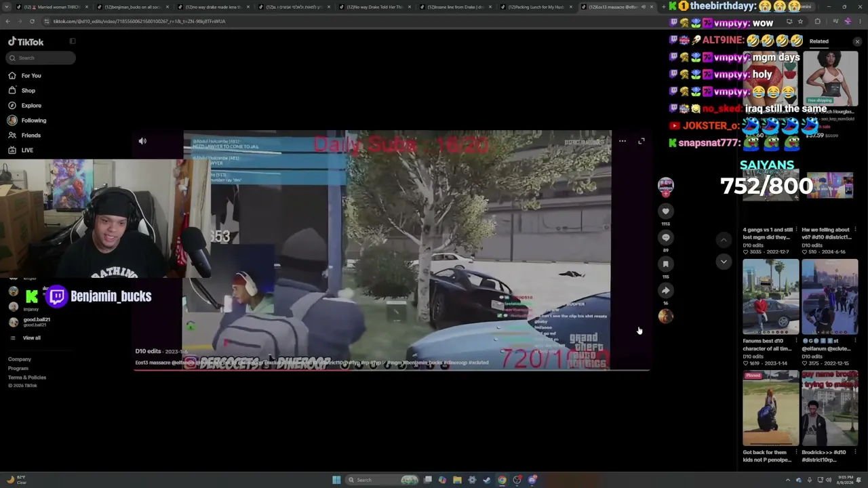Open the D10 edits creator name
This screenshot has width=868, height=488.
148,351
